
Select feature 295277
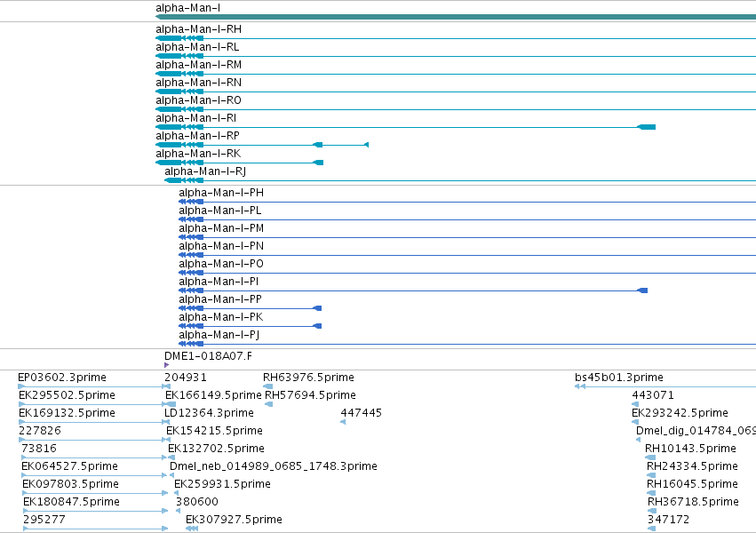(44, 521)
